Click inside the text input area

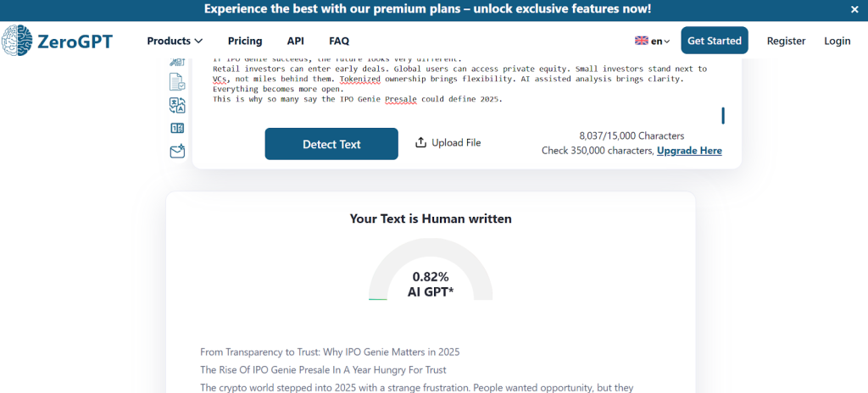click(x=458, y=80)
